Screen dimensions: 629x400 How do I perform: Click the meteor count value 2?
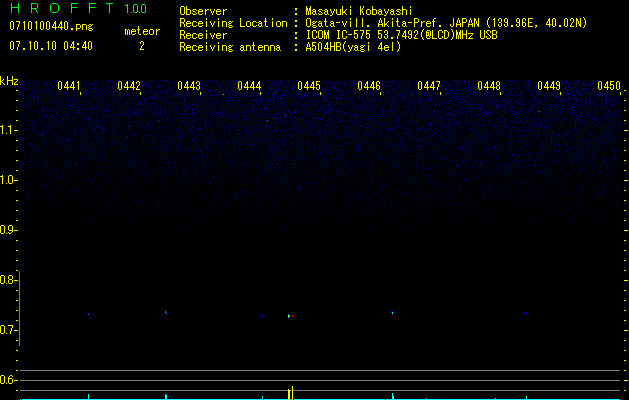(x=142, y=46)
